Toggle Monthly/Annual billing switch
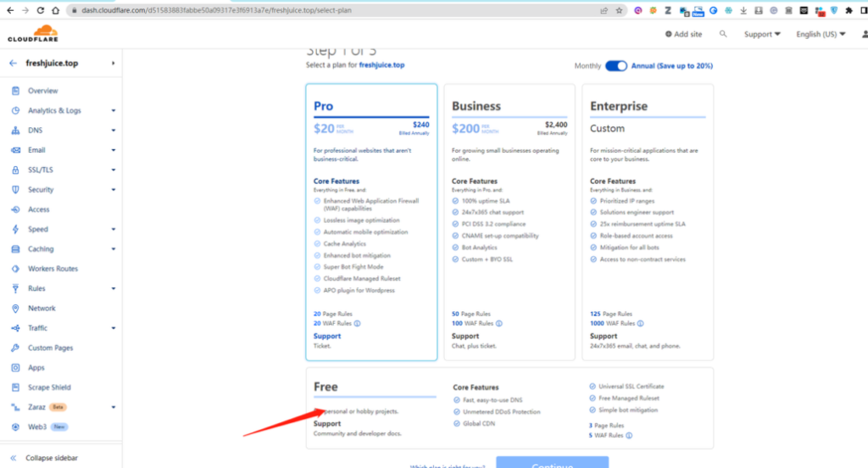Screen dimensions: 868x468 [x=615, y=66]
